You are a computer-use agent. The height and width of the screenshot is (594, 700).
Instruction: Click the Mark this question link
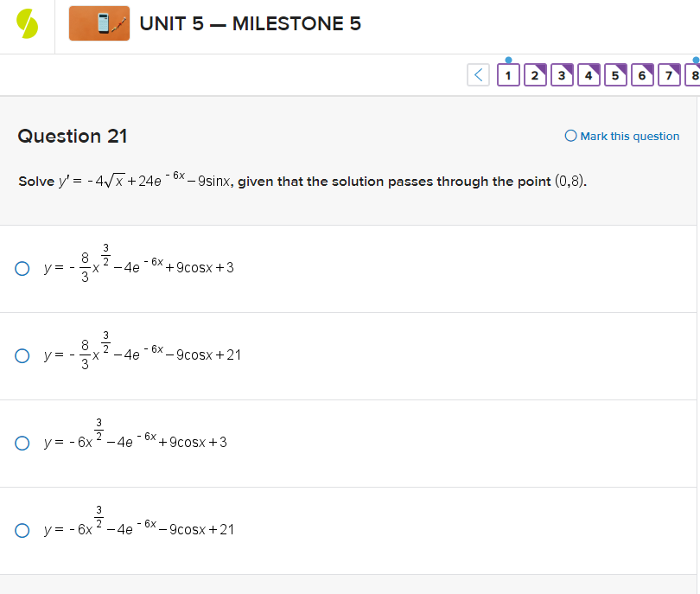click(x=628, y=136)
